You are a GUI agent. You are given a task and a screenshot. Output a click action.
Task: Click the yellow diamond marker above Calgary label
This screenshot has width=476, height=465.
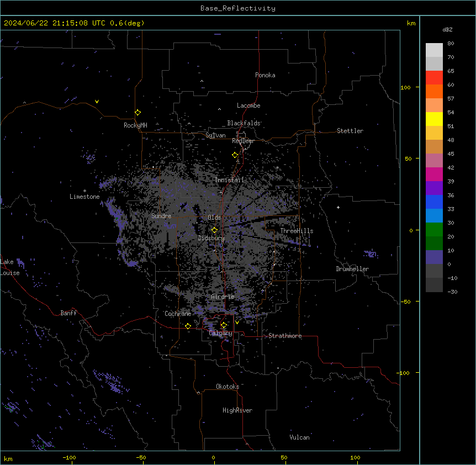(x=224, y=325)
